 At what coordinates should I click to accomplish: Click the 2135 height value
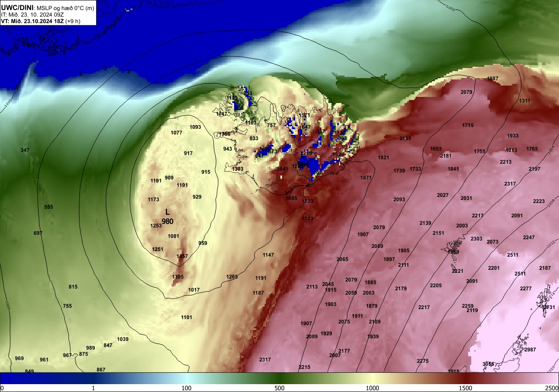pos(405,138)
